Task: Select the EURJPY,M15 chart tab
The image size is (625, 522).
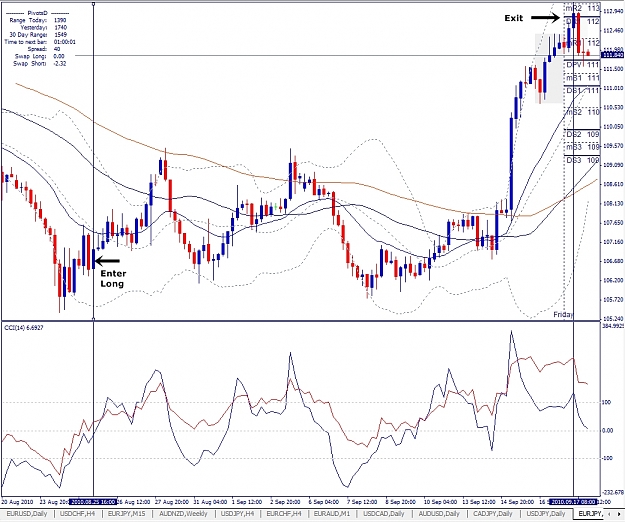Action: click(x=127, y=514)
